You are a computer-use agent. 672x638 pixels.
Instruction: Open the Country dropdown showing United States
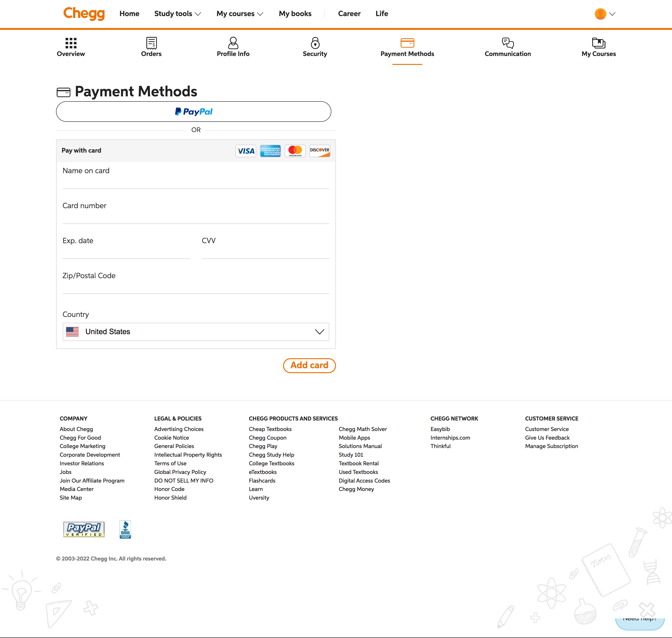196,332
